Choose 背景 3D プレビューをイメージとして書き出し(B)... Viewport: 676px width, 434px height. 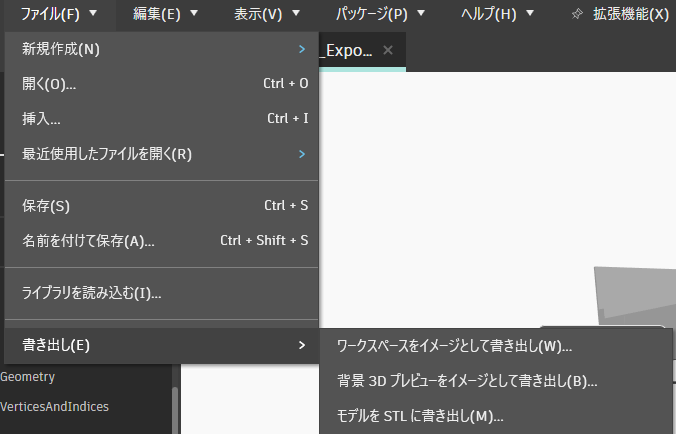point(496,381)
